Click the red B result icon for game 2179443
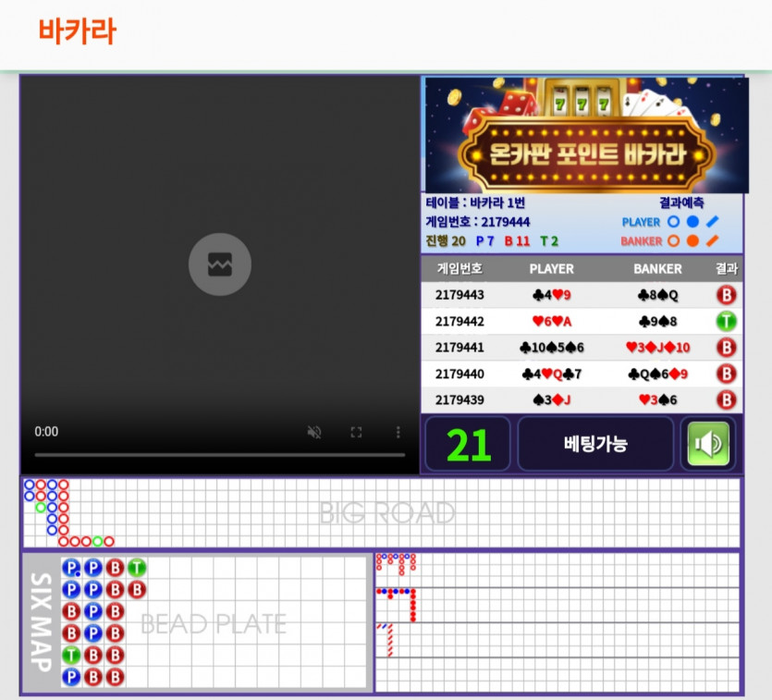 point(727,295)
